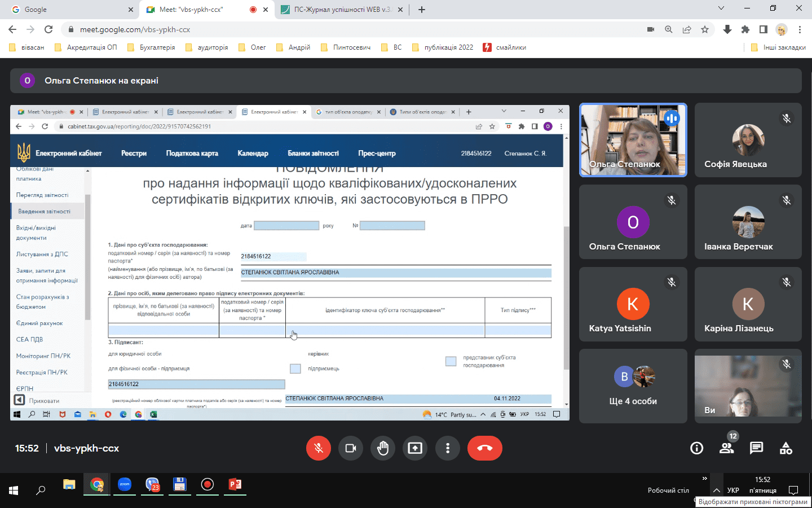Open the Activities panel icon
812x508 pixels.
coord(786,448)
